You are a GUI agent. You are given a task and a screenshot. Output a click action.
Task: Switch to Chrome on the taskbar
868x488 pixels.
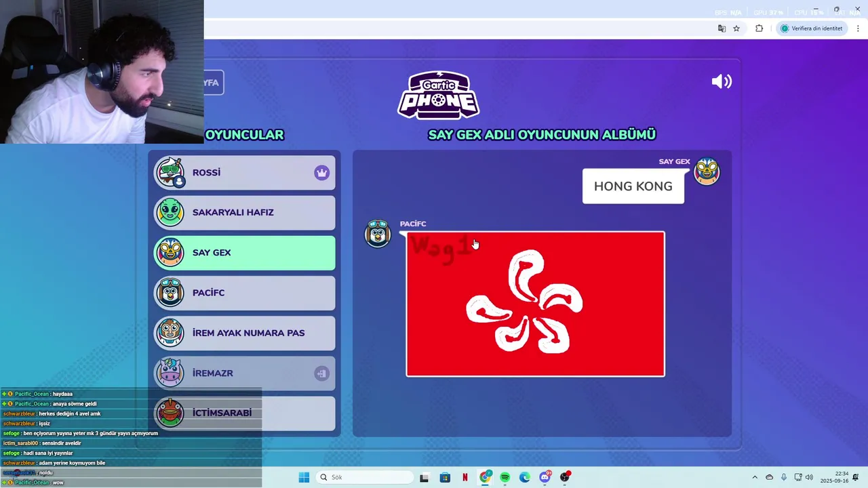485,477
